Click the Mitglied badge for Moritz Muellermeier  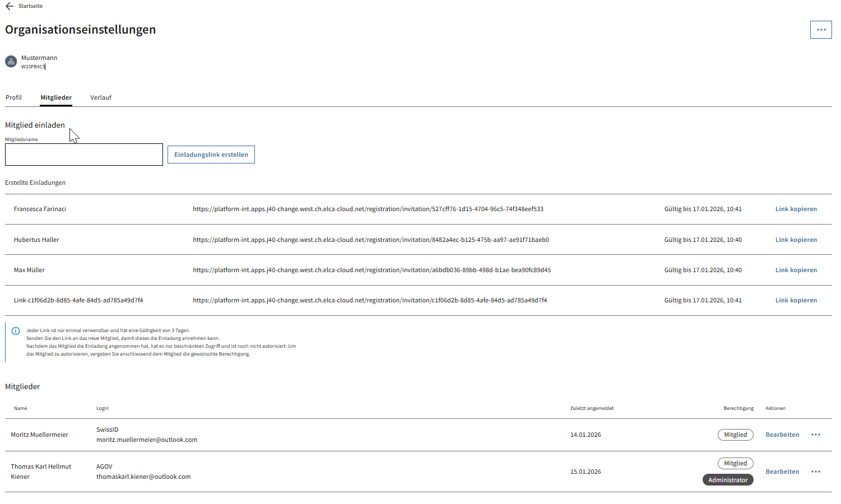(735, 435)
